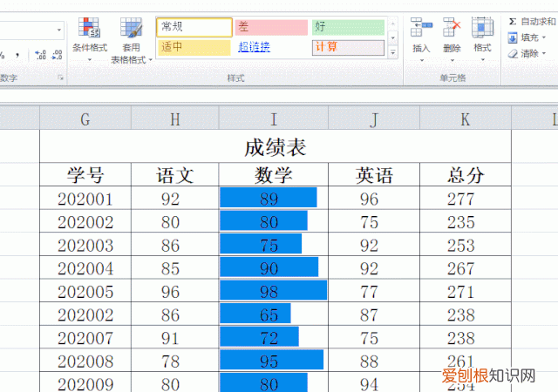Select the 数学 data bar cell showing 89
558x392 pixels.
273,198
